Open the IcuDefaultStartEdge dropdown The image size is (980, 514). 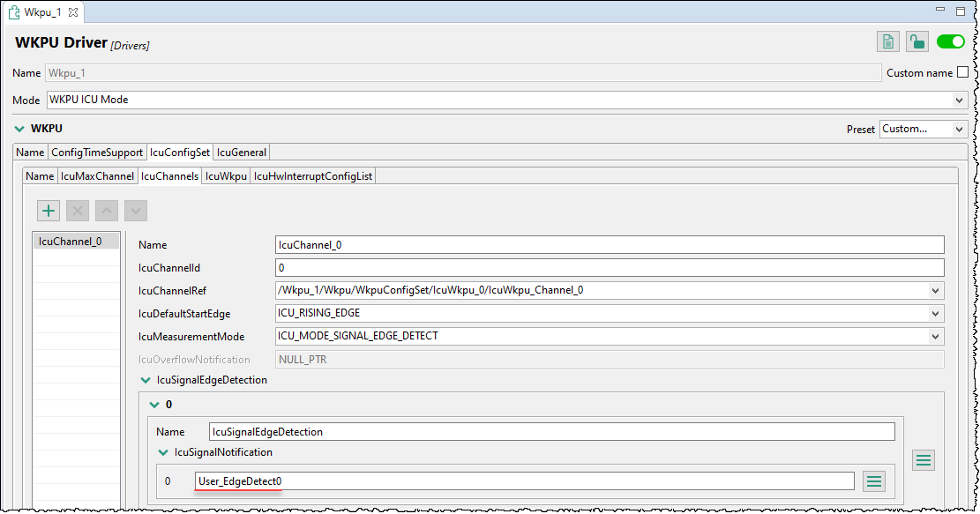(933, 312)
